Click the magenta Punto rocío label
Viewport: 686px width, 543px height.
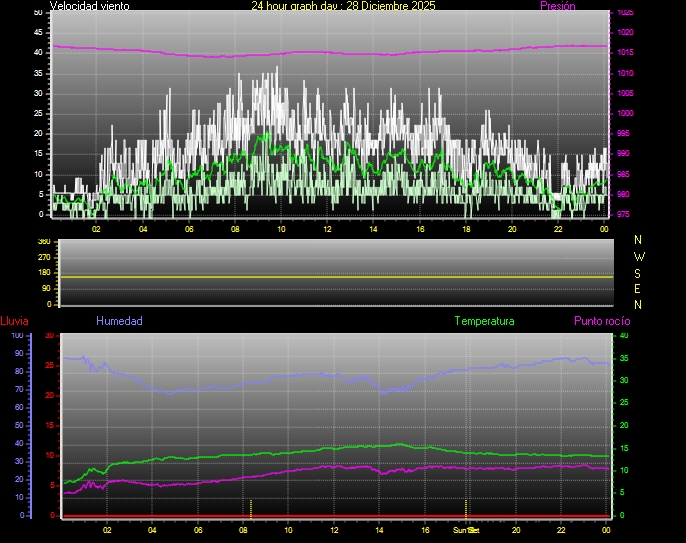tap(601, 321)
